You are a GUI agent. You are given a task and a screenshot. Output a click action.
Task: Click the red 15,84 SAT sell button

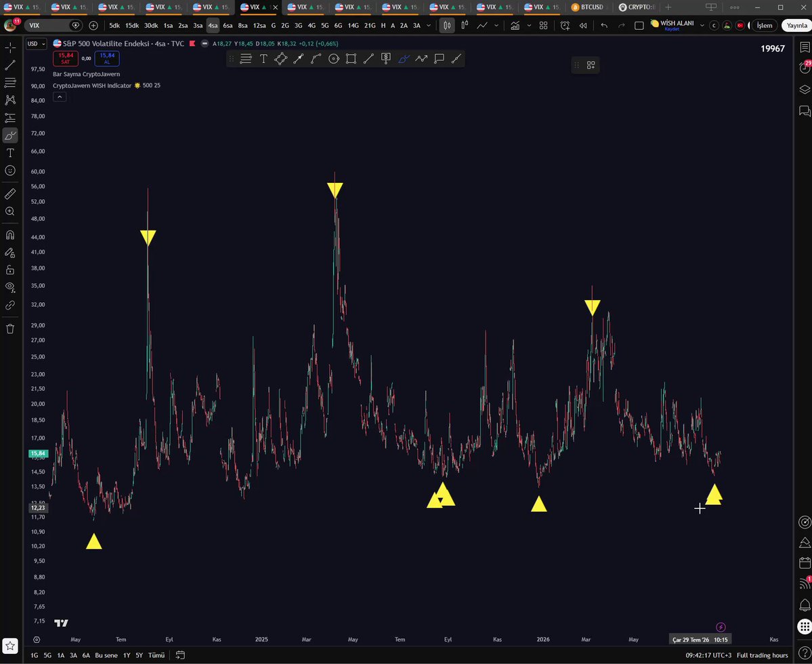pos(65,58)
